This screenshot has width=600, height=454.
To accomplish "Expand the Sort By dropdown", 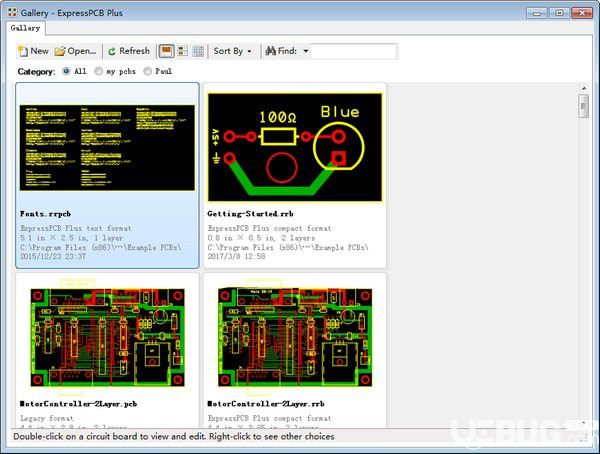I will [x=233, y=51].
